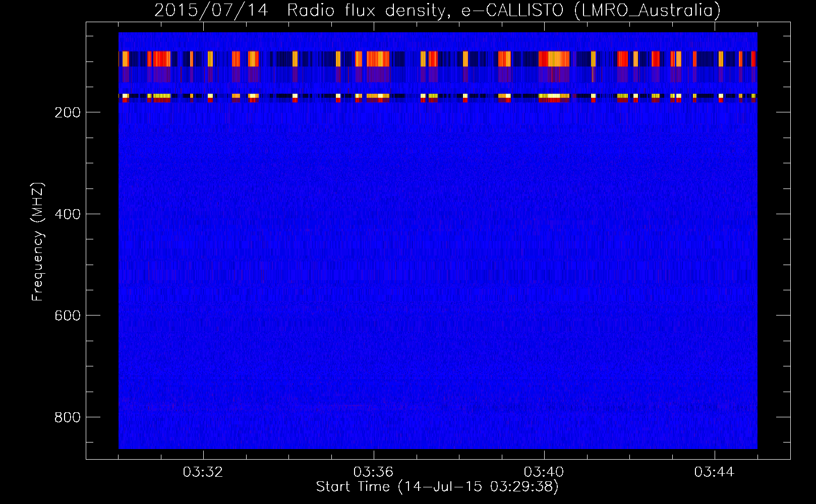Image resolution: width=816 pixels, height=504 pixels.
Task: Click the 03:32 time tick label
Action: (203, 472)
